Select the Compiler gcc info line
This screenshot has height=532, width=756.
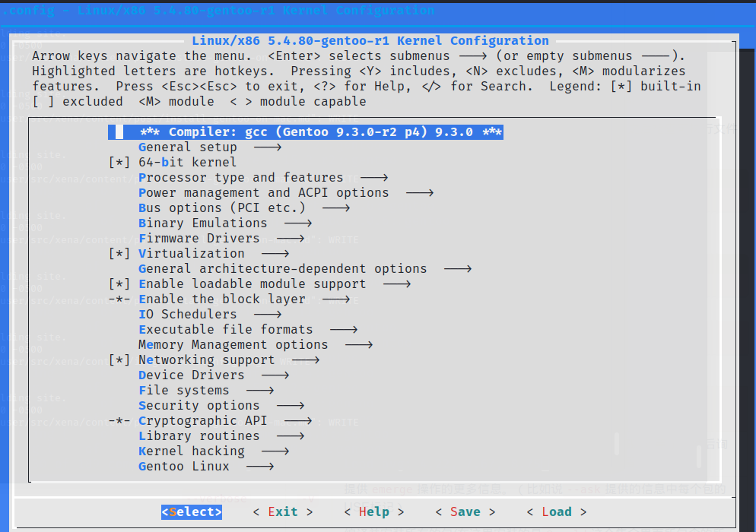point(306,132)
